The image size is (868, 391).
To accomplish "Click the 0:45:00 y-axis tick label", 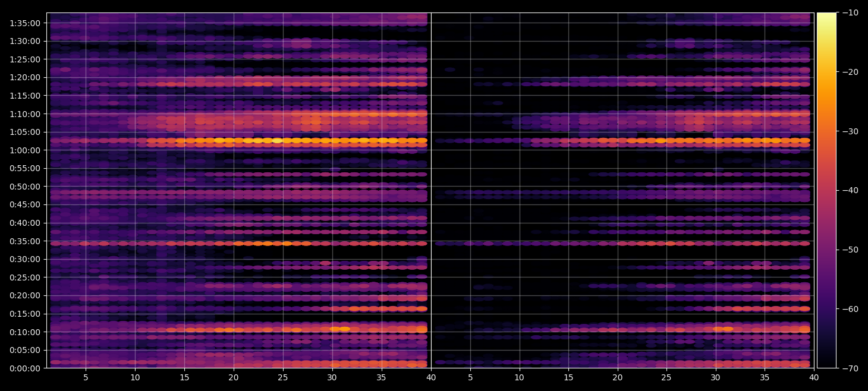I will pos(26,204).
